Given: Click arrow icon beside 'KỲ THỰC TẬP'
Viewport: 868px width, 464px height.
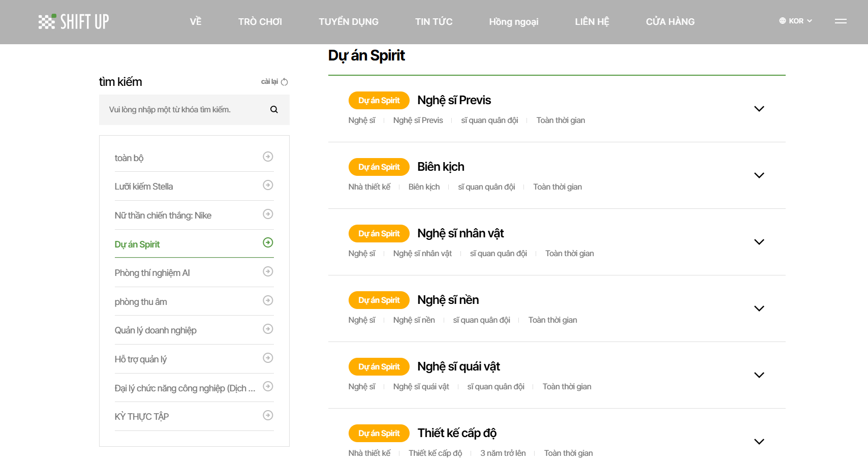Looking at the screenshot, I should point(268,416).
